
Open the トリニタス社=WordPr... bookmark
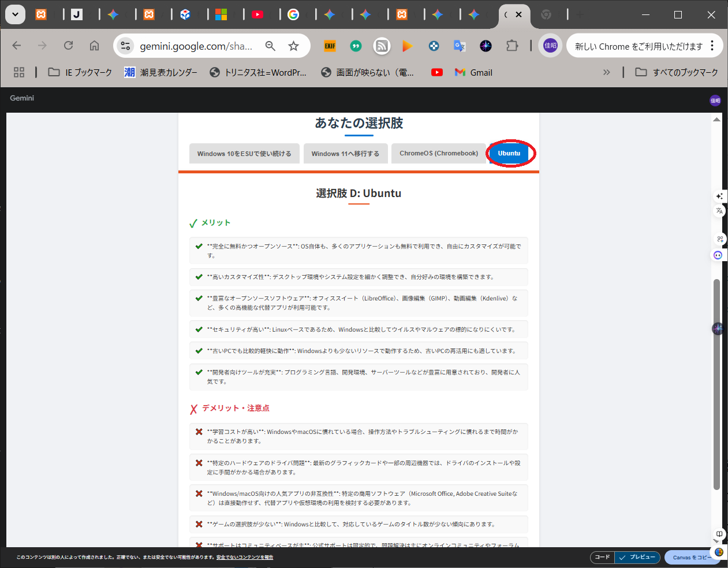click(x=258, y=72)
